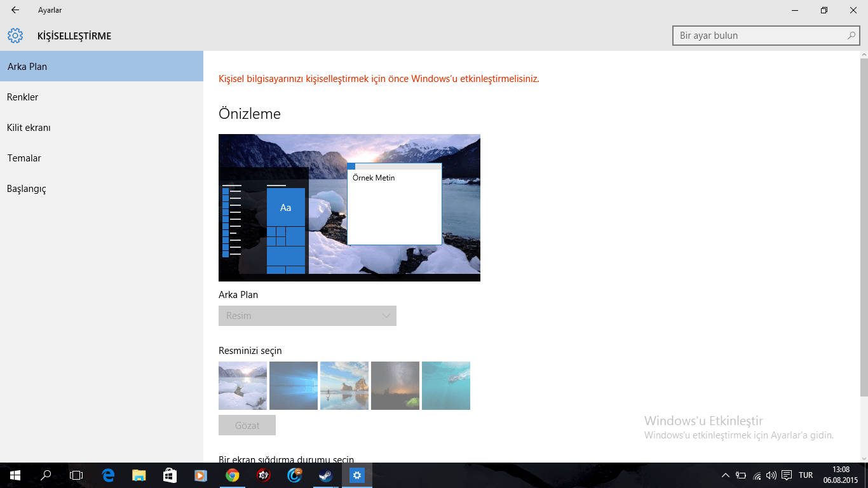
Task: Open the Windows Start menu
Action: coord(15,475)
